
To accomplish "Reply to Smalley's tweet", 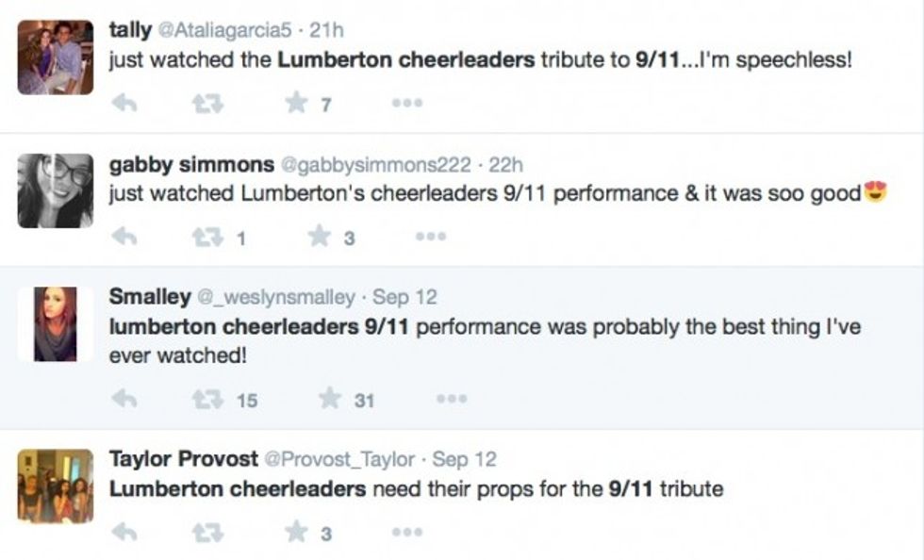I will [x=124, y=400].
